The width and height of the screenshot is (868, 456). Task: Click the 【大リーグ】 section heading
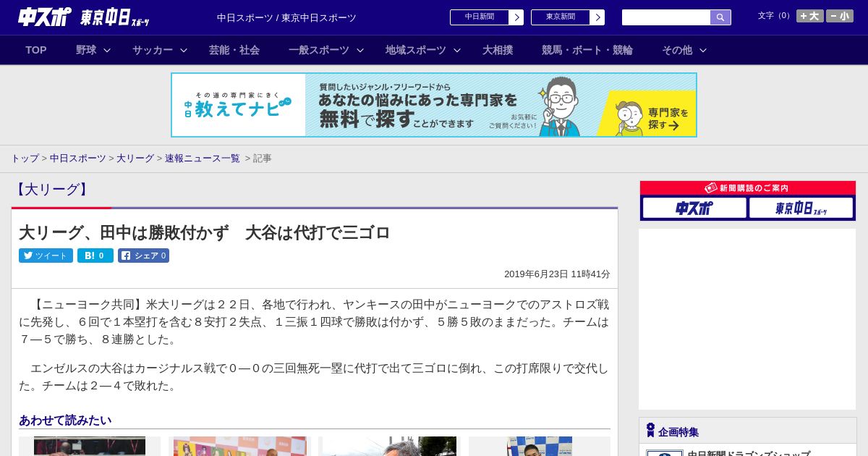point(51,190)
